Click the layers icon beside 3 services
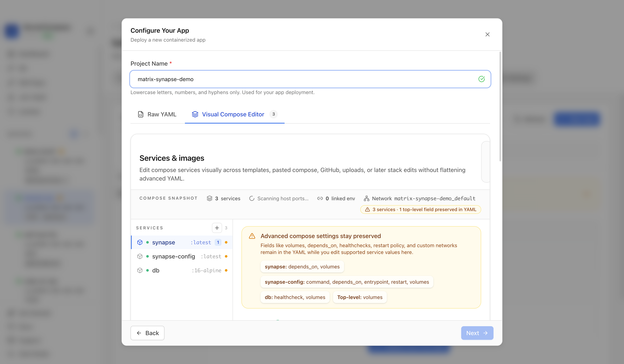Screen dimensions: 624x364 click(210, 198)
